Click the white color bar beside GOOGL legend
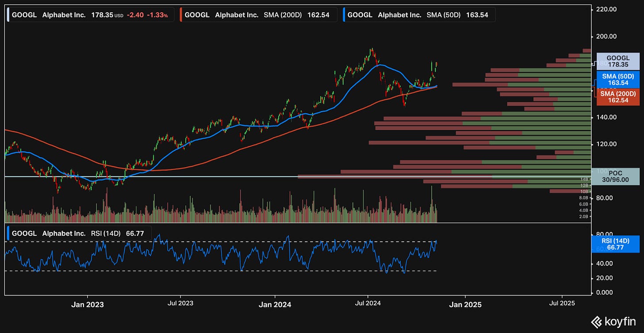644x333 pixels. pos(7,15)
